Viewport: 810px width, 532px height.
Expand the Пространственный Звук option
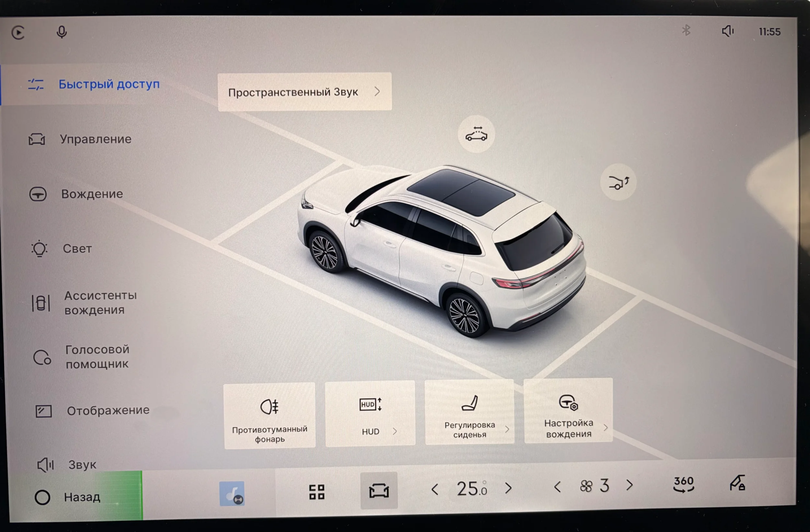tap(305, 92)
